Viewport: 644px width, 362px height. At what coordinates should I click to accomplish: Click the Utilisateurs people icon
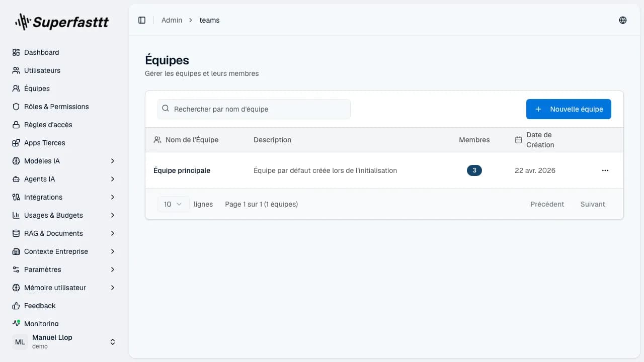click(x=16, y=70)
